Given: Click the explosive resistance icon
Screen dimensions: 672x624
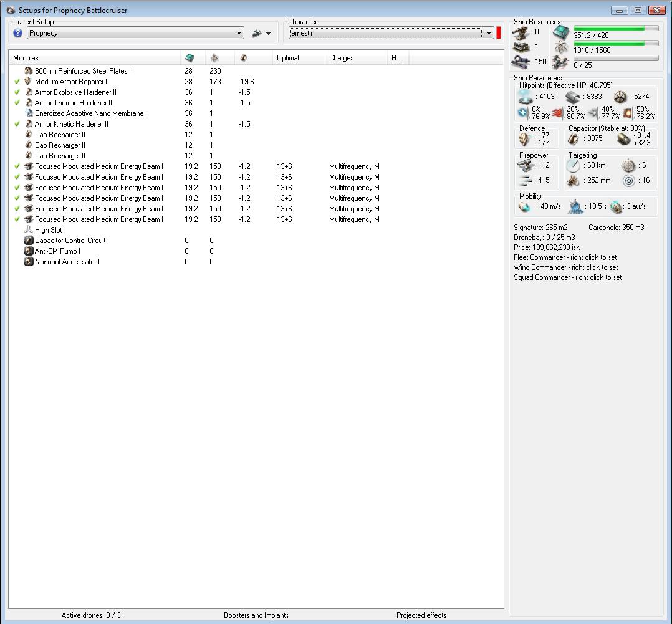Looking at the screenshot, I should pos(627,113).
